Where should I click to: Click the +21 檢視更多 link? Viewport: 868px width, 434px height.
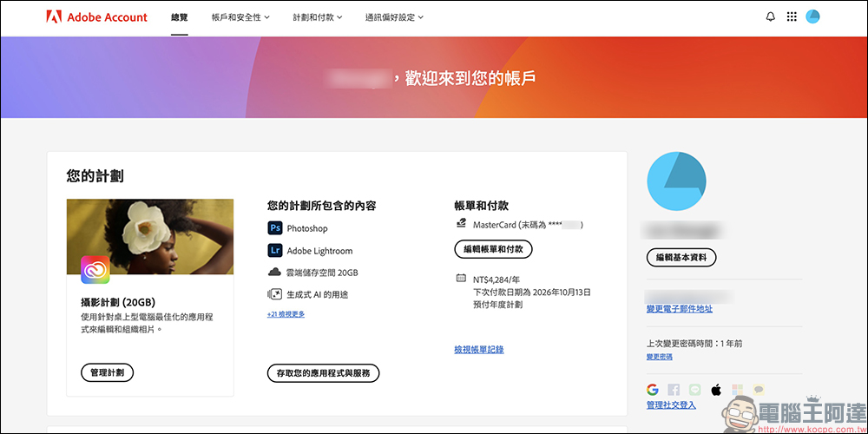286,314
